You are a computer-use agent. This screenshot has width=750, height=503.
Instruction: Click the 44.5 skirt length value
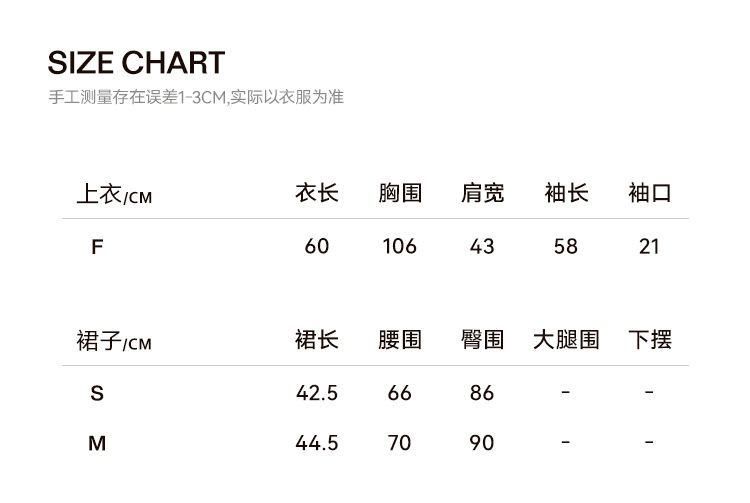tap(317, 442)
